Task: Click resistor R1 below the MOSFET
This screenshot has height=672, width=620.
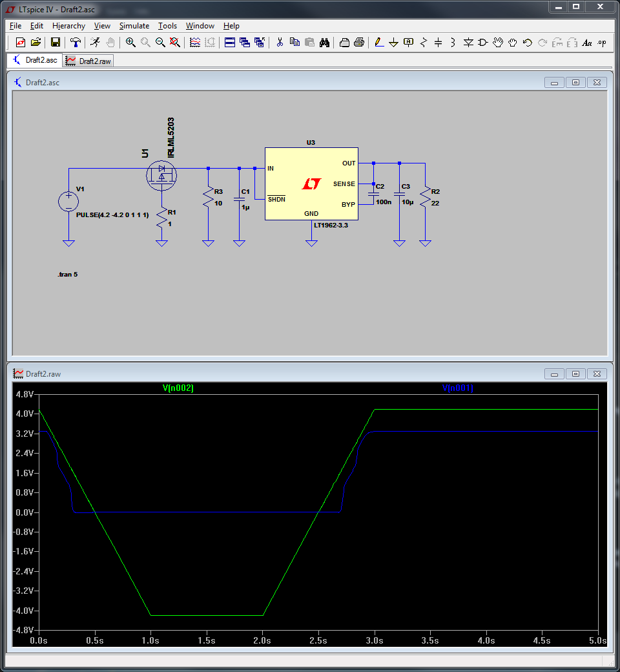Action: 161,218
